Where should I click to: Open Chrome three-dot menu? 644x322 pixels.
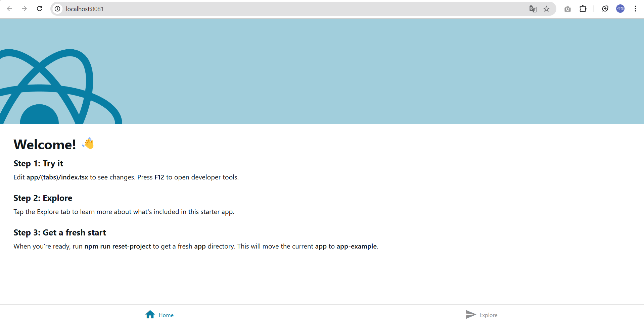[635, 9]
